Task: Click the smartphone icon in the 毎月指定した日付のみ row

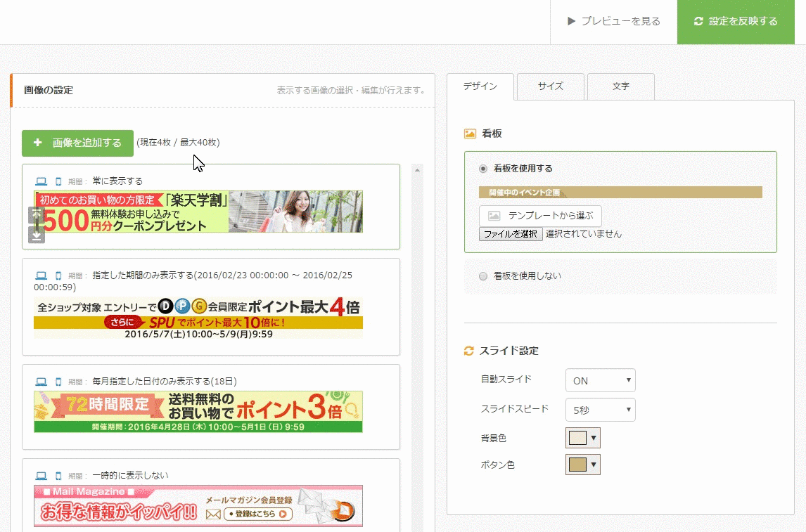Action: (x=58, y=382)
